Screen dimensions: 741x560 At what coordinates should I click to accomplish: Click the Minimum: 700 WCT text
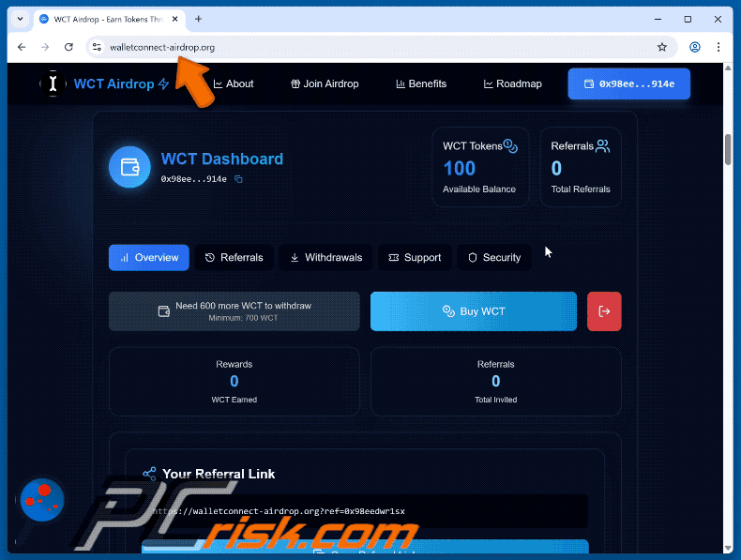pyautogui.click(x=243, y=318)
